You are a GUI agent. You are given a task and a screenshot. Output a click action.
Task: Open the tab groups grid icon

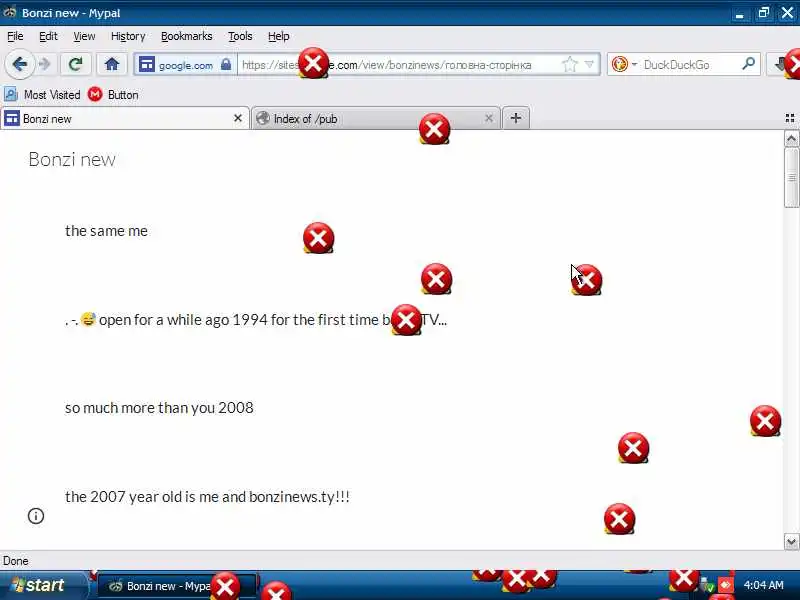pos(790,118)
